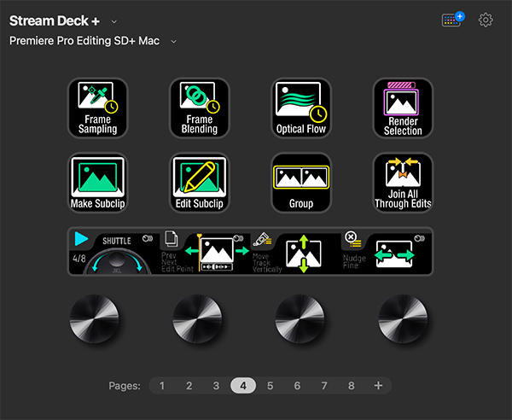This screenshot has height=420, width=512.
Task: Switch to page 8
Action: coord(352,386)
